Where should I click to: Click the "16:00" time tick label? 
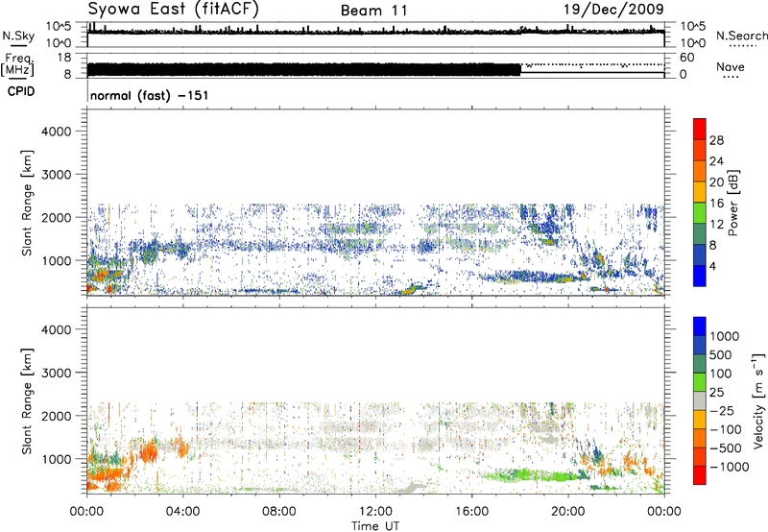[471, 512]
